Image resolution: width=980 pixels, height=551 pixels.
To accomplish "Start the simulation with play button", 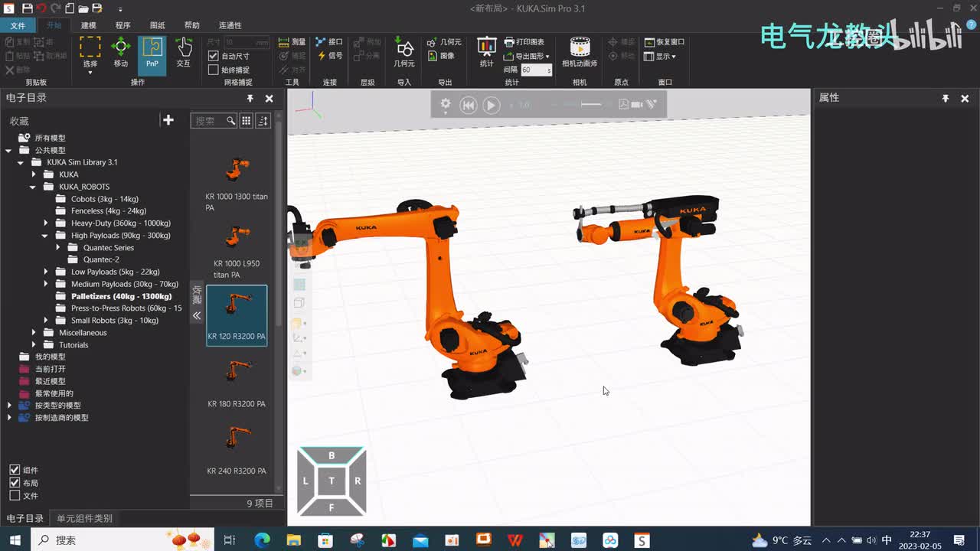I will (x=492, y=105).
